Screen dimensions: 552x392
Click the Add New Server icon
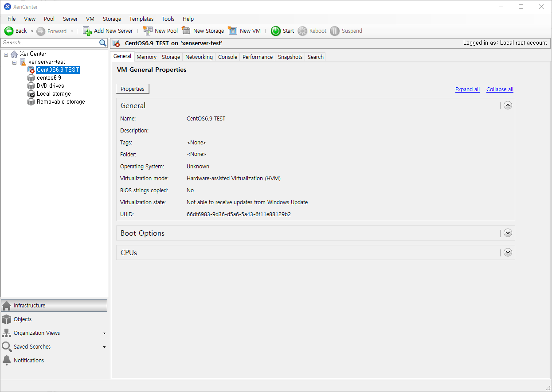point(87,31)
